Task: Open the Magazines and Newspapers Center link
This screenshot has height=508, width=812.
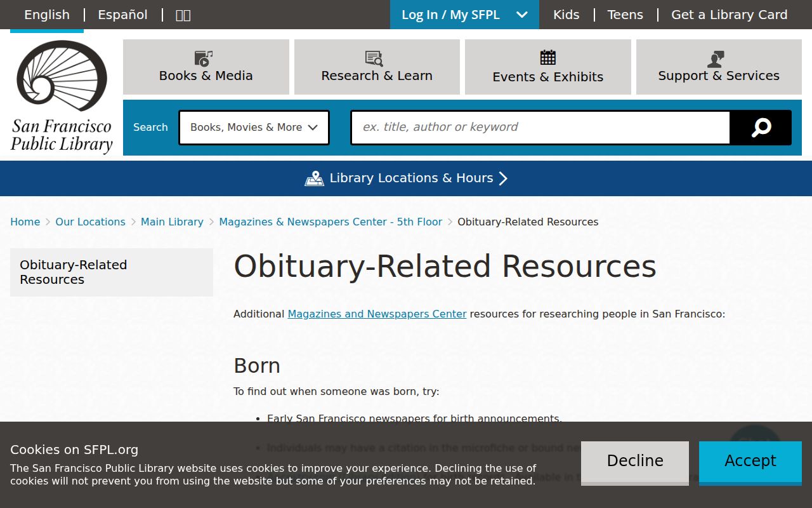Action: (377, 314)
